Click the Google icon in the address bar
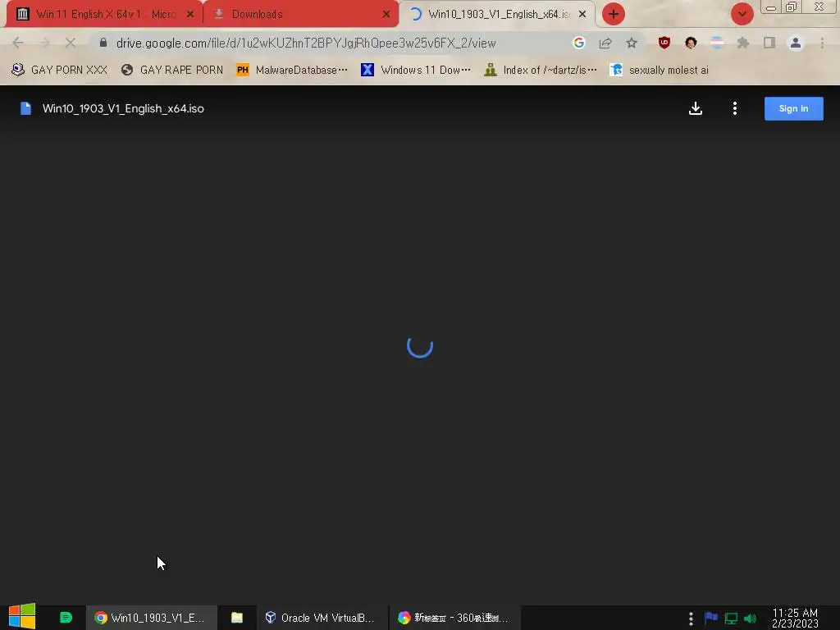Viewport: 840px width, 630px height. [578, 43]
